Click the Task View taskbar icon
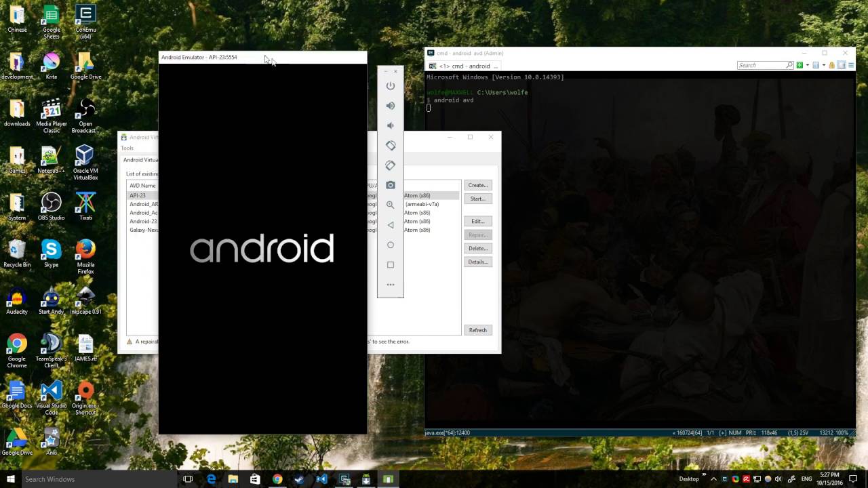This screenshot has width=868, height=488. (188, 479)
